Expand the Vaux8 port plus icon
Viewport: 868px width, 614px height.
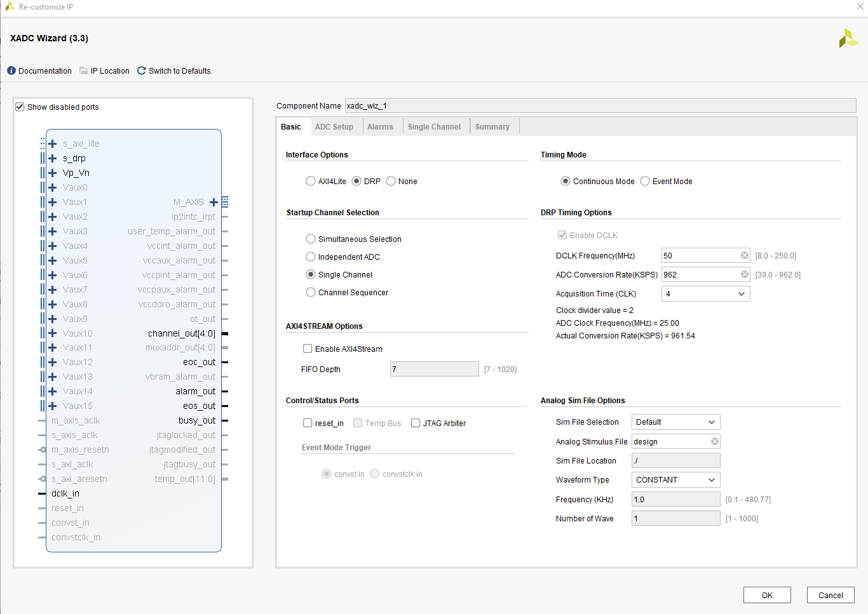(53, 304)
